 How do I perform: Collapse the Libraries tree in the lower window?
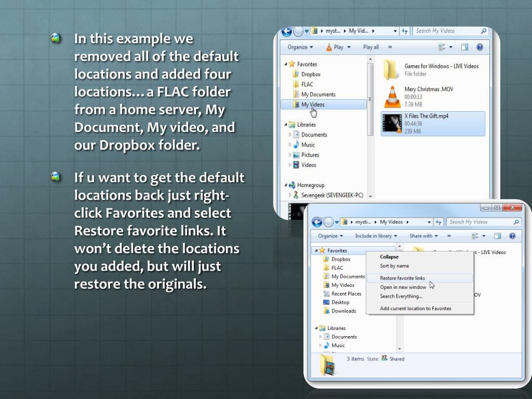tap(316, 328)
